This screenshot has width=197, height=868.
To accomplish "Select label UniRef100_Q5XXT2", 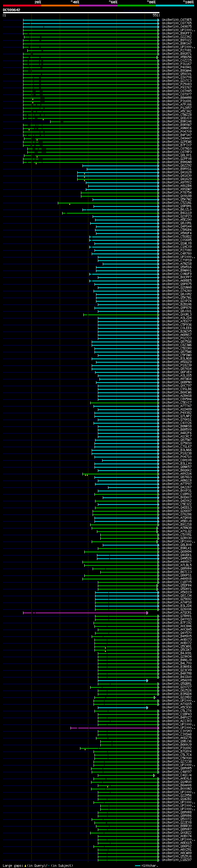I will click(176, 819).
